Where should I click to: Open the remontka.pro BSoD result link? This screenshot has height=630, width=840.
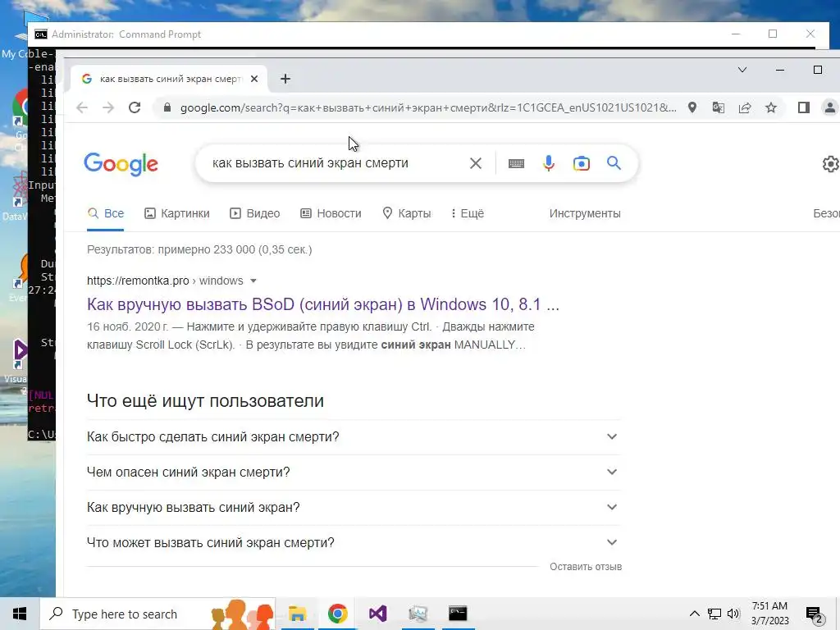point(323,304)
